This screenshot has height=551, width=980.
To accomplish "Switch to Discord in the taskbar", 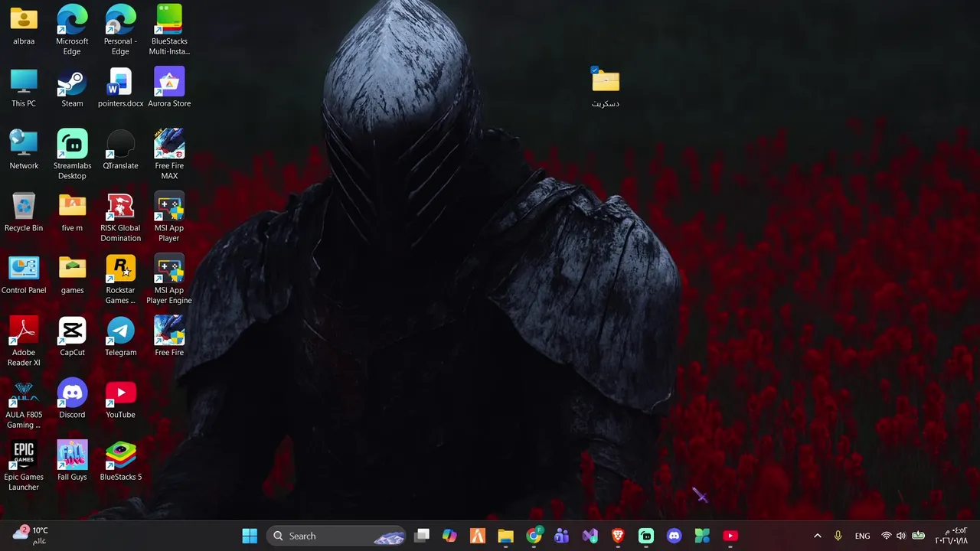I will tap(674, 536).
